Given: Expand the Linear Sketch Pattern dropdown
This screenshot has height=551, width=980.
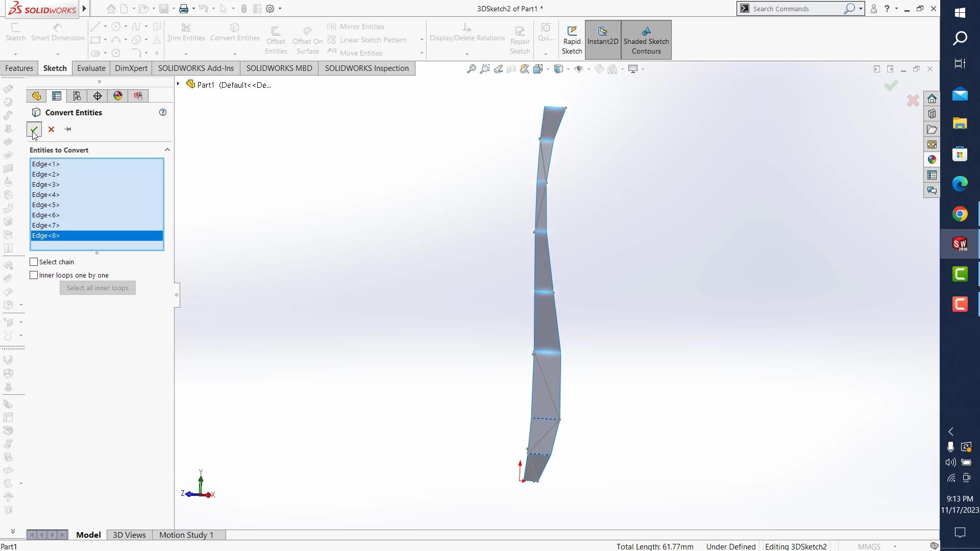Looking at the screenshot, I should 421,39.
